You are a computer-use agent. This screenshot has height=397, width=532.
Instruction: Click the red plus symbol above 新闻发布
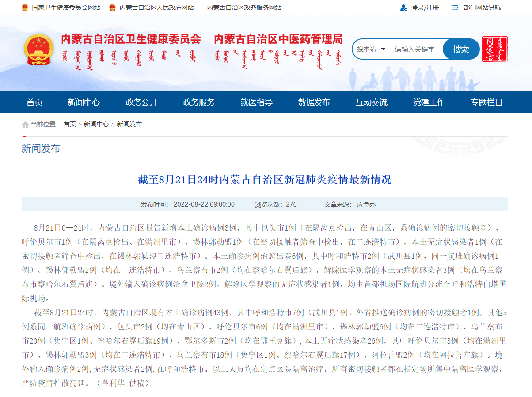24,137
